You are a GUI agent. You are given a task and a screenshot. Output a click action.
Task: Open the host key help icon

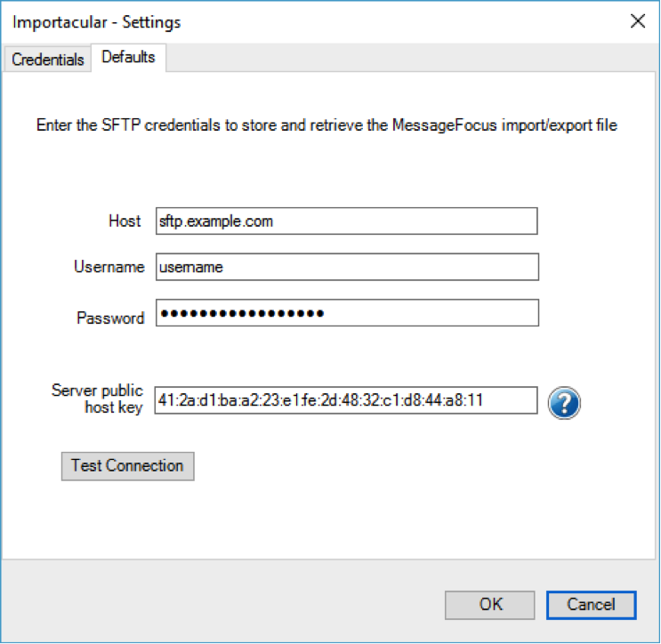(x=564, y=403)
